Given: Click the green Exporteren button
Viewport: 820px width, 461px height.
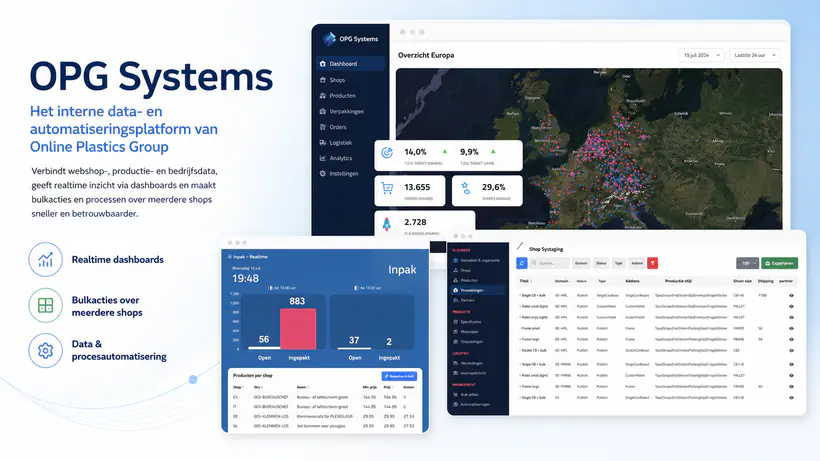Looking at the screenshot, I should 779,263.
